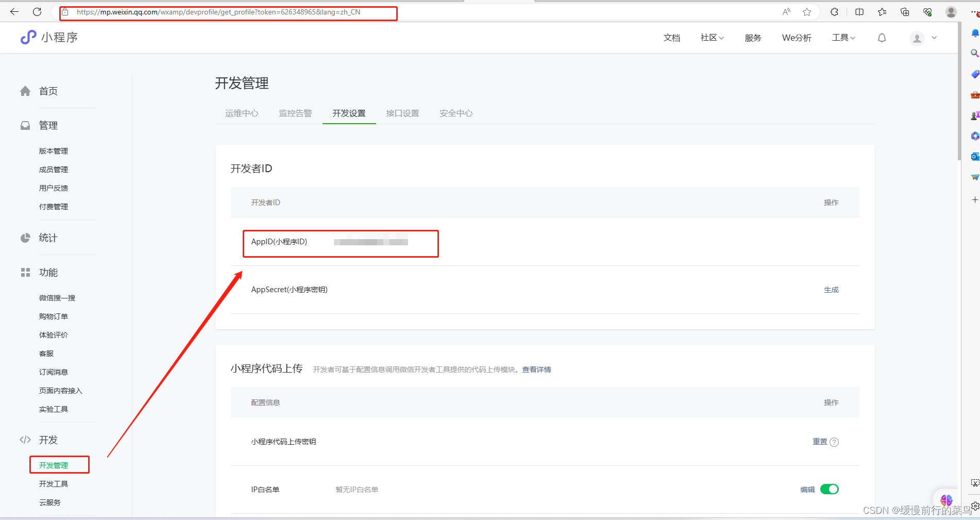Open 云服务 in sidebar

tap(50, 502)
